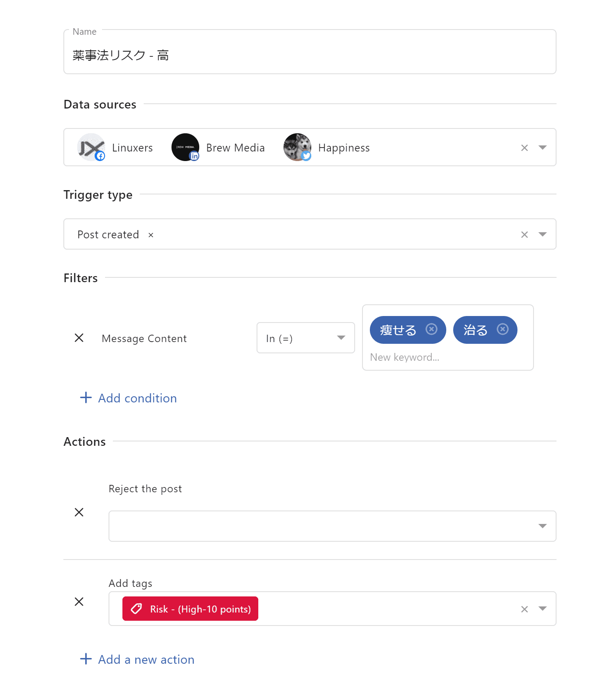Remove the 痩せる keyword chip
The width and height of the screenshot is (616, 675).
(x=431, y=329)
